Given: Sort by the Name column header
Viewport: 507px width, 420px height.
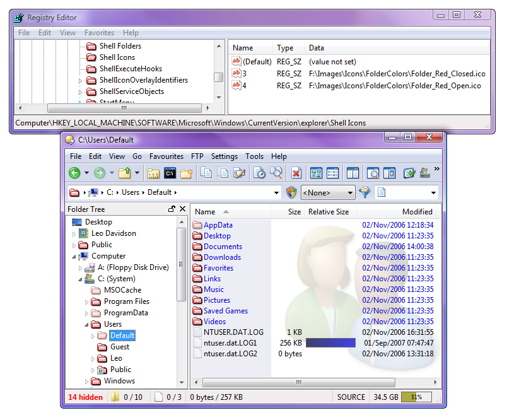Looking at the screenshot, I should pyautogui.click(x=231, y=212).
